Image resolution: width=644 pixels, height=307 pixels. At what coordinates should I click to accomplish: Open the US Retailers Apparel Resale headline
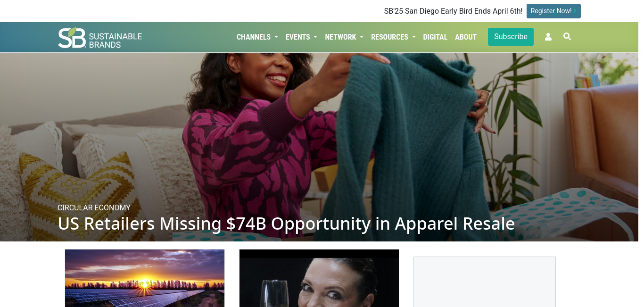pyautogui.click(x=286, y=224)
